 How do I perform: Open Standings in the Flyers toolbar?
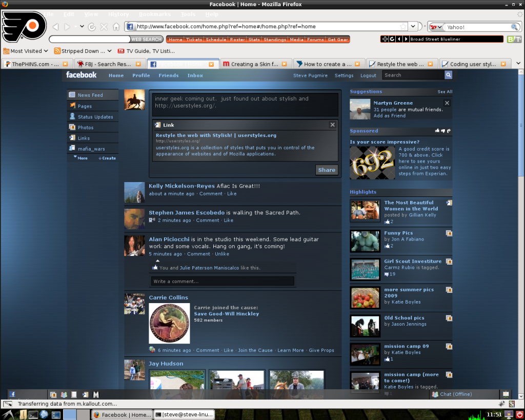pos(275,39)
